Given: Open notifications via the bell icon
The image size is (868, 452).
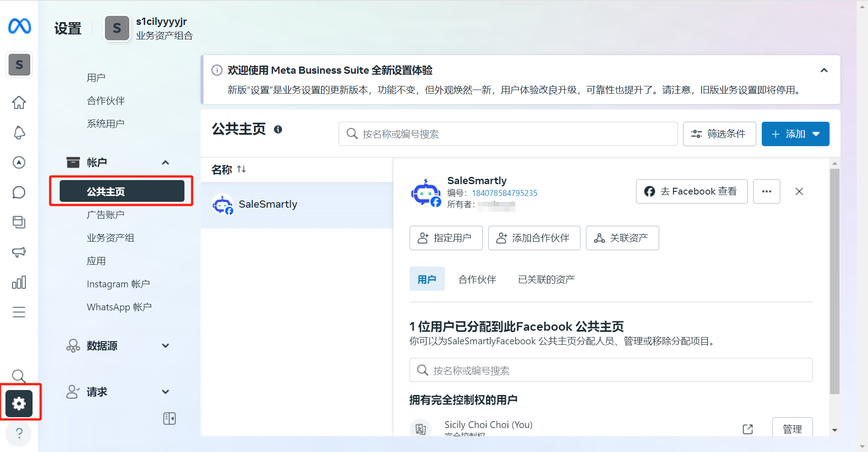Looking at the screenshot, I should 19,133.
